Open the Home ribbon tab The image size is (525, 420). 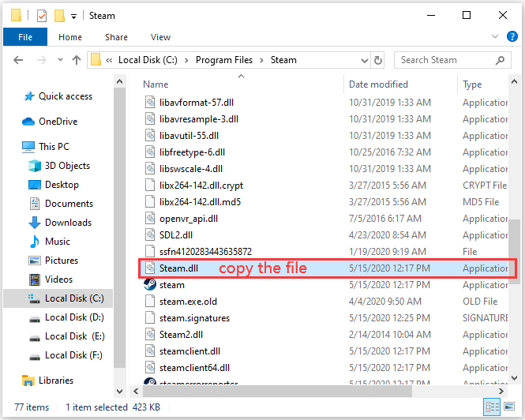70,37
